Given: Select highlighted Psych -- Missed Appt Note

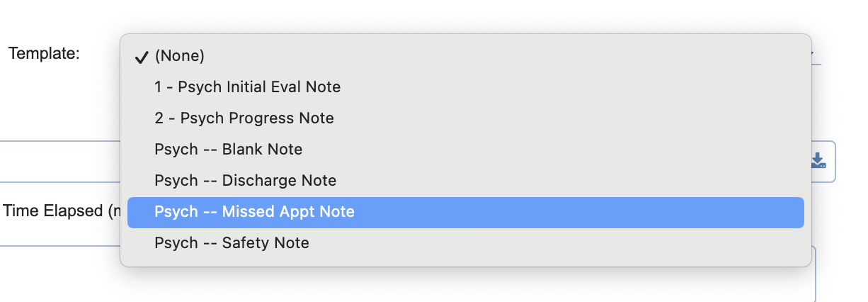Looking at the screenshot, I should coord(466,212).
